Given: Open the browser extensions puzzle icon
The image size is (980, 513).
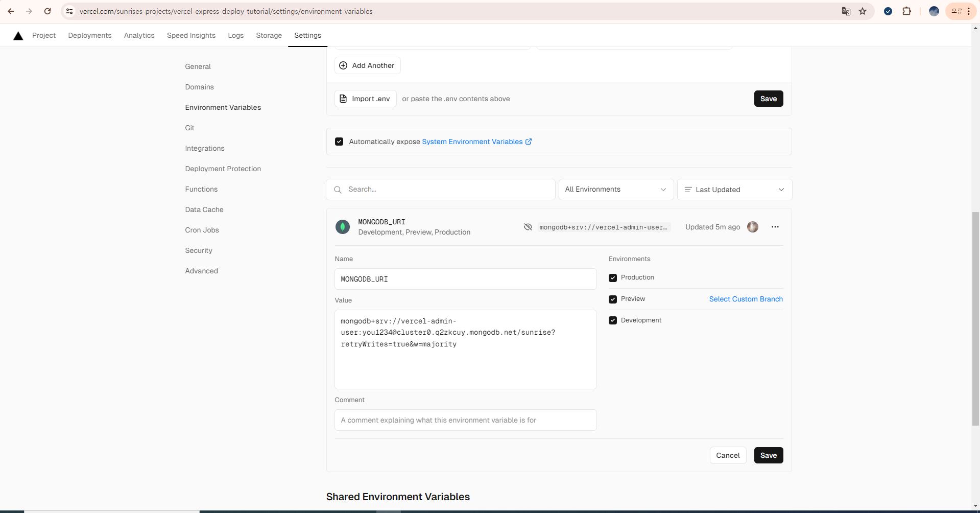Looking at the screenshot, I should tap(907, 11).
